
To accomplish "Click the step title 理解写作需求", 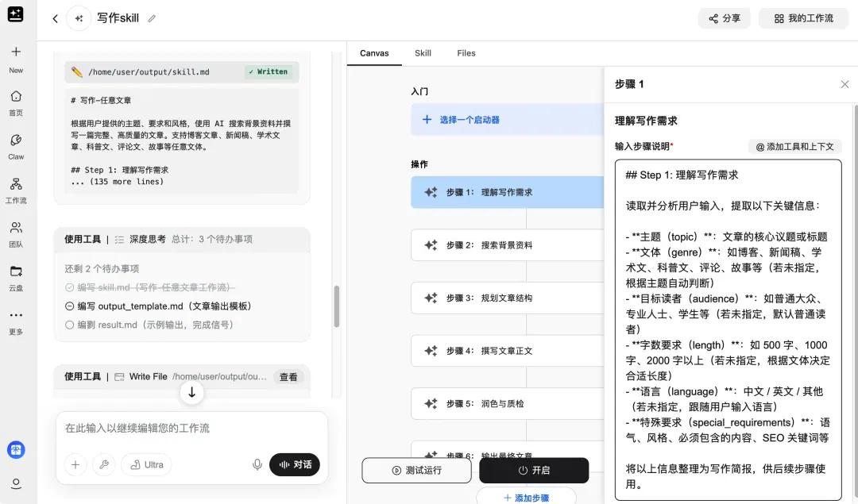I will (x=646, y=121).
